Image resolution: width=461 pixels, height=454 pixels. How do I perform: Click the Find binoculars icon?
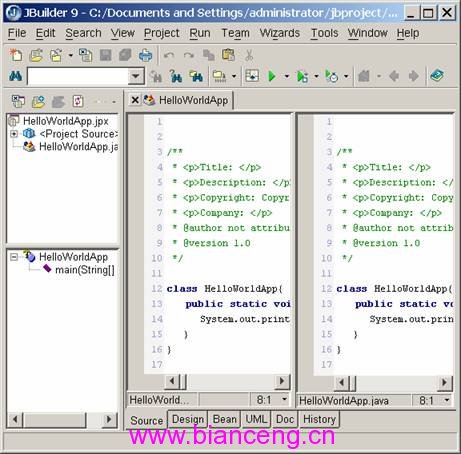point(15,76)
